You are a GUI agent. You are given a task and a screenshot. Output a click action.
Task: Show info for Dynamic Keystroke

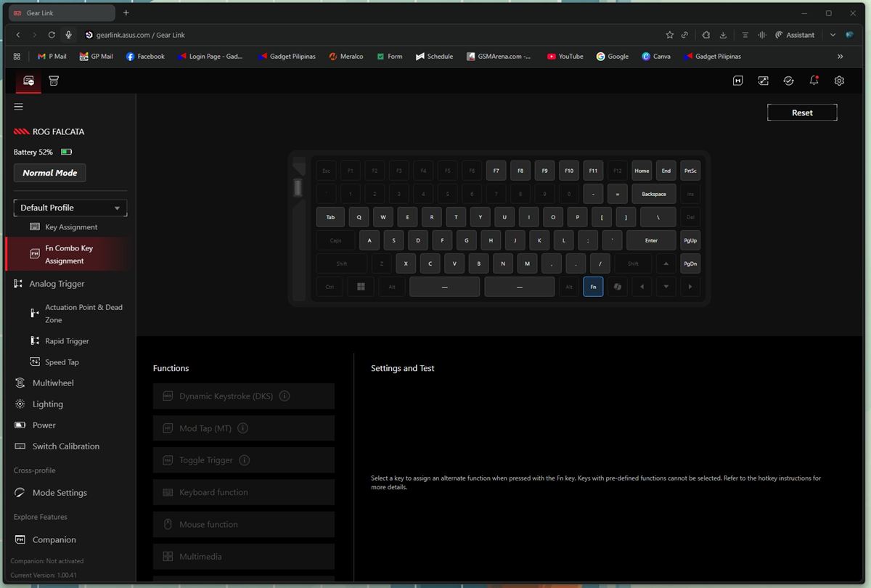click(x=285, y=396)
